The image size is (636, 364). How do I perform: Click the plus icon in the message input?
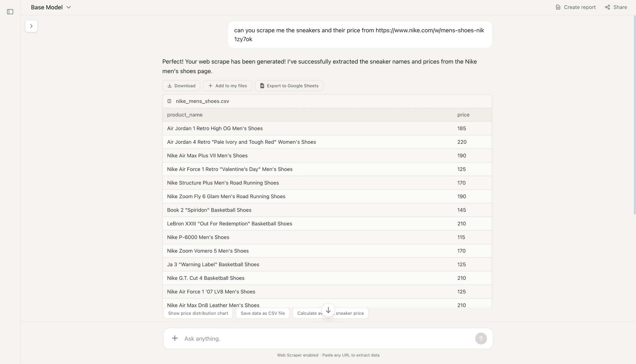pyautogui.click(x=175, y=338)
